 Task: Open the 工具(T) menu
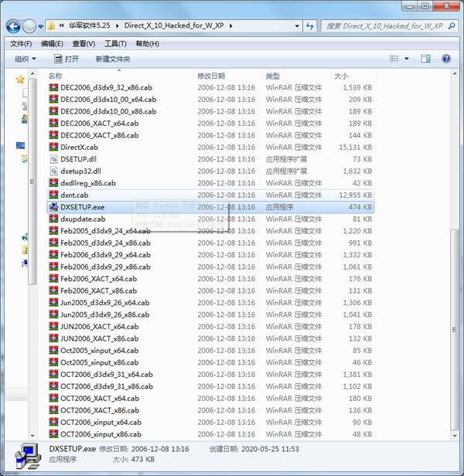click(115, 44)
